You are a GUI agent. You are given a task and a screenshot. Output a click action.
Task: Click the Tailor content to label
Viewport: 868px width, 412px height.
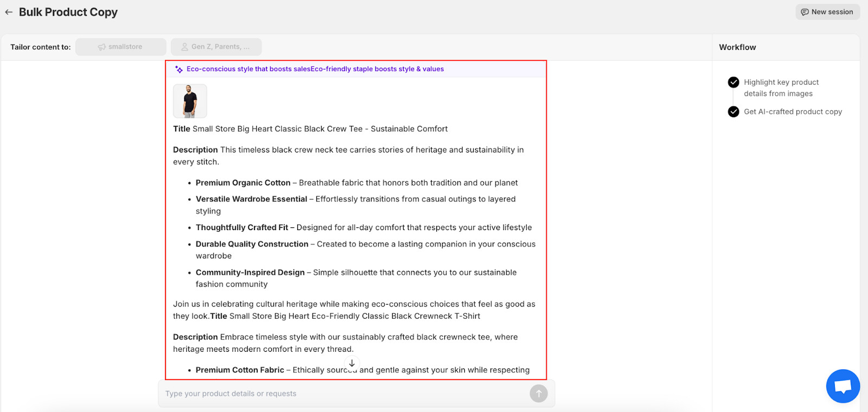tap(41, 47)
